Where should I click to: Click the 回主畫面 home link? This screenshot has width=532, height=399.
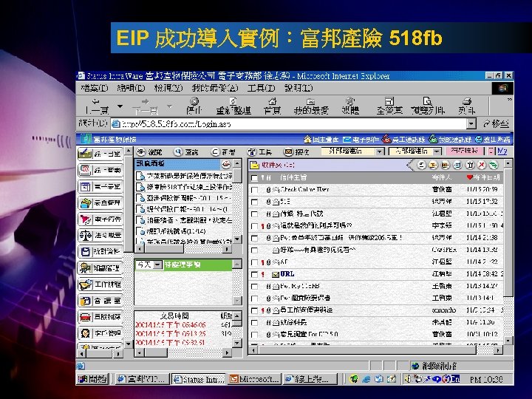click(x=321, y=140)
